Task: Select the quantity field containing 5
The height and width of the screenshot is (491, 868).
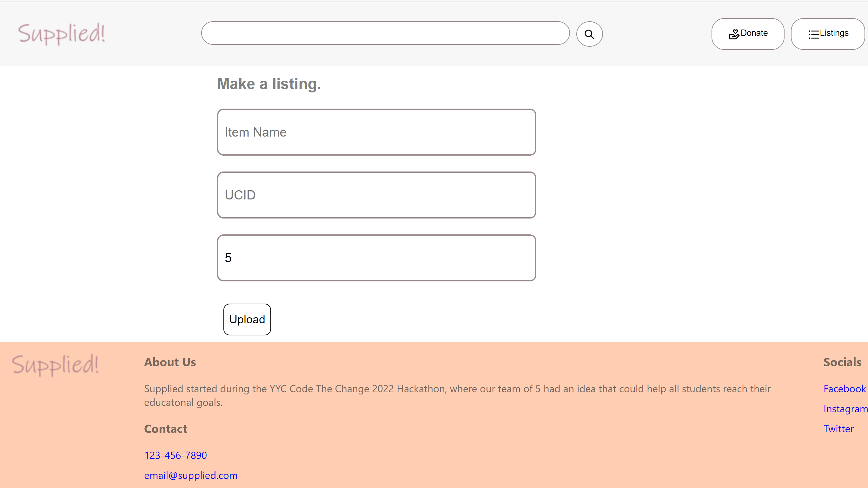Action: [376, 258]
